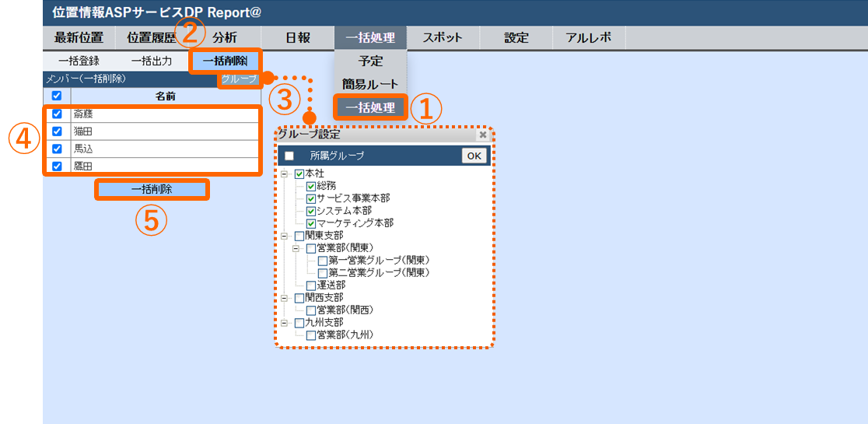The height and width of the screenshot is (424, 868).
Task: Click the グループ button in member header
Action: (239, 79)
